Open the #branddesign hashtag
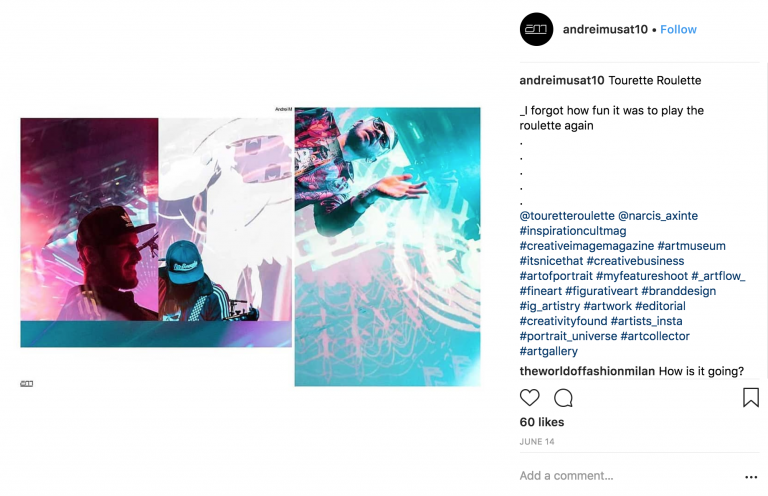 tap(678, 291)
